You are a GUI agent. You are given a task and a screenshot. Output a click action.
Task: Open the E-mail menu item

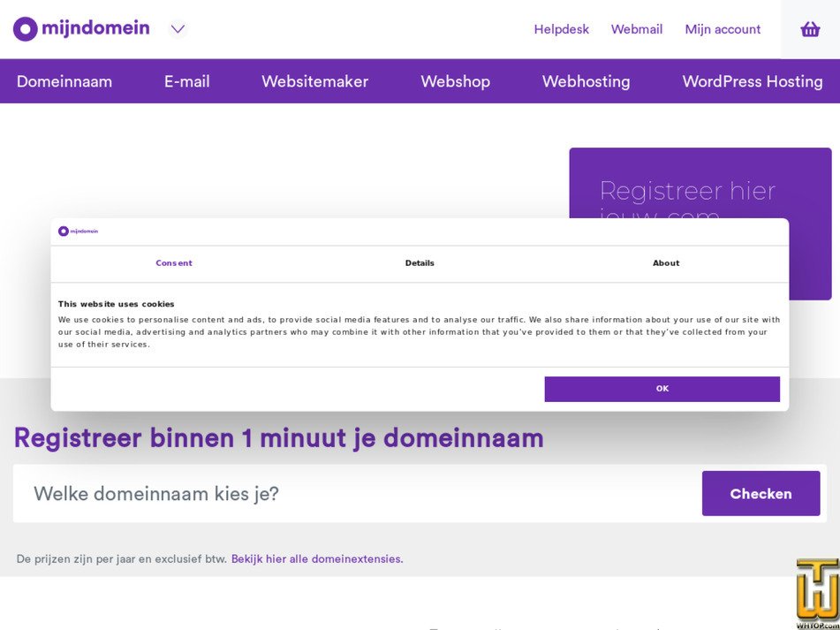coord(187,81)
